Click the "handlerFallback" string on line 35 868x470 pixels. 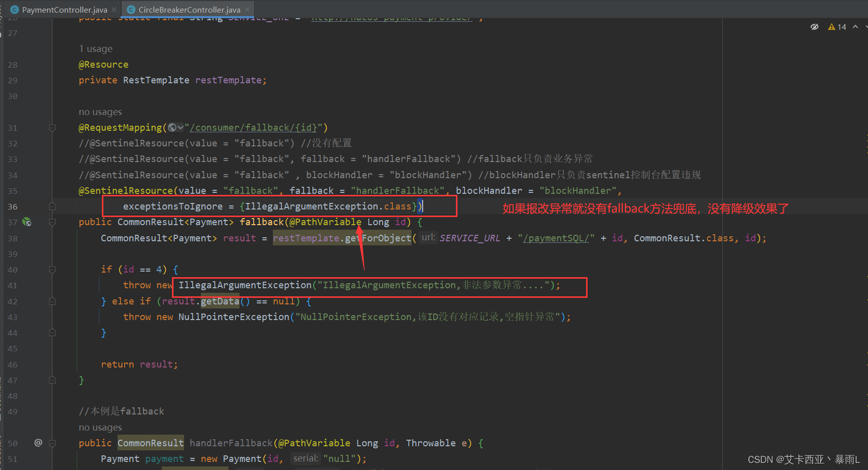pos(398,190)
